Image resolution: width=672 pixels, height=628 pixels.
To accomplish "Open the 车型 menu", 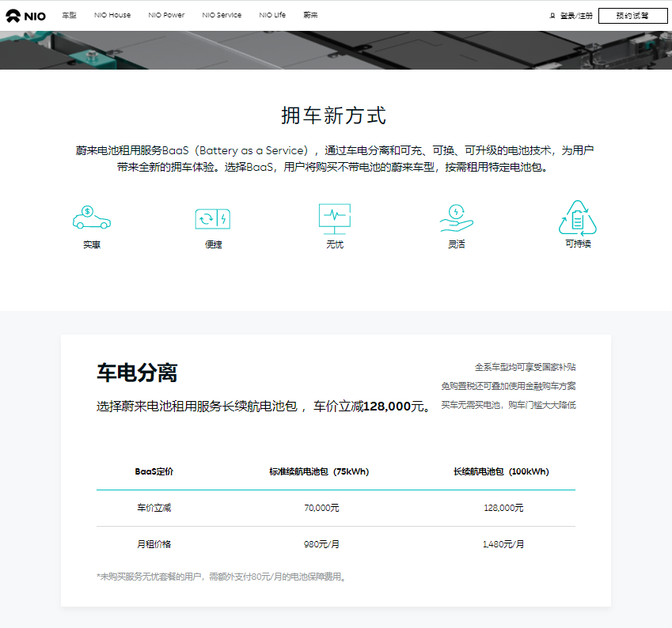I will coord(69,15).
